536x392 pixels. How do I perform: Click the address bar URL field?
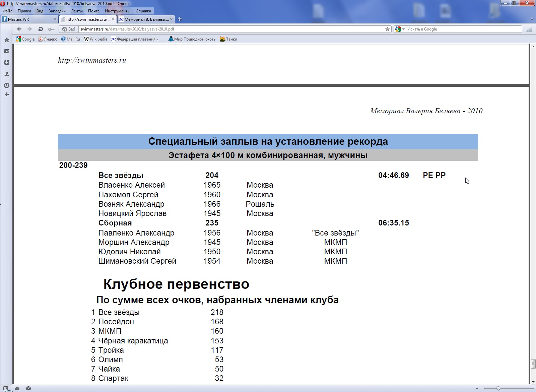click(231, 29)
